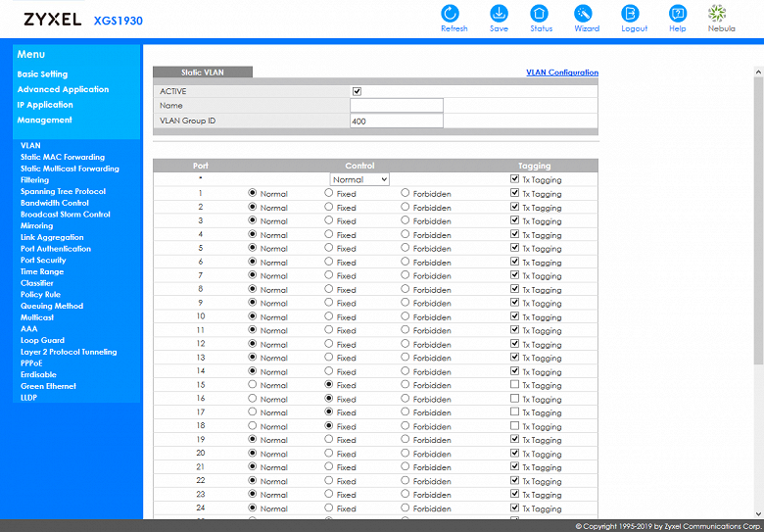Click the Logout icon
Viewport: 764px width, 532px height.
point(630,13)
